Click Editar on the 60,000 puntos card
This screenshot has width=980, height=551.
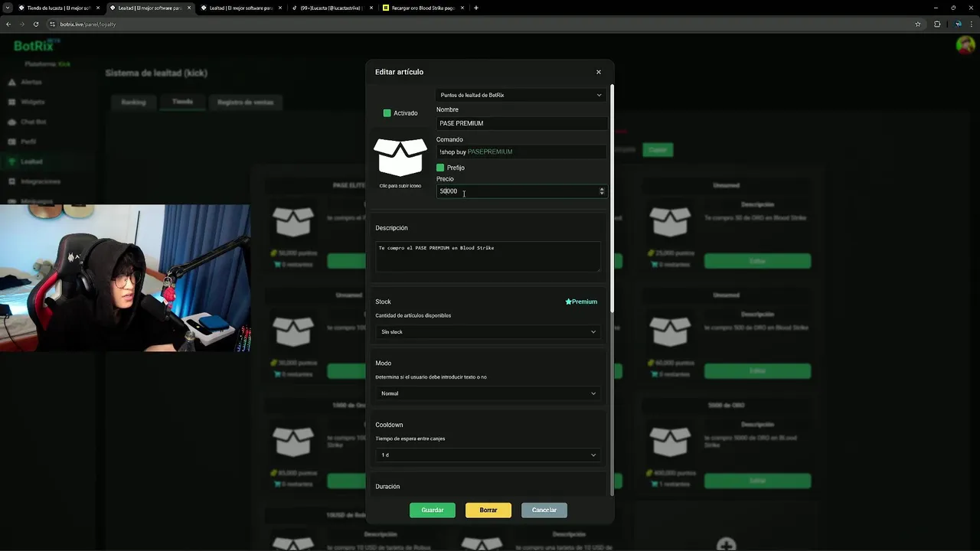(757, 371)
